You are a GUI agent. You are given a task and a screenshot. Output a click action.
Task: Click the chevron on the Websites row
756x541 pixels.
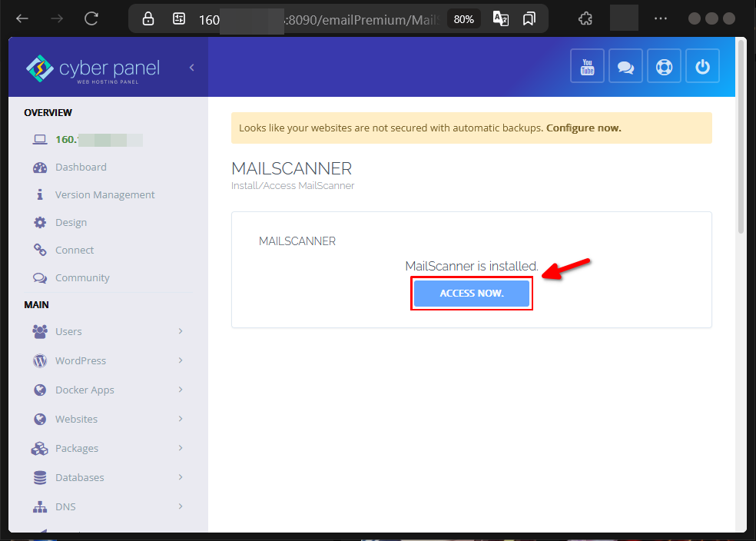181,419
